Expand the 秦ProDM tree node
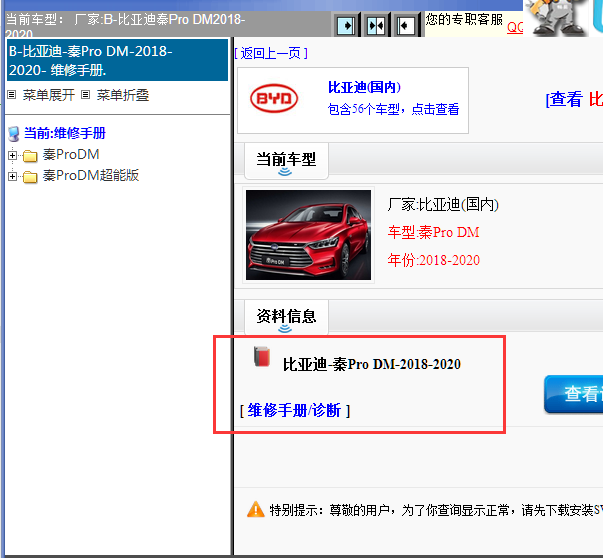The width and height of the screenshot is (603, 558). point(12,155)
